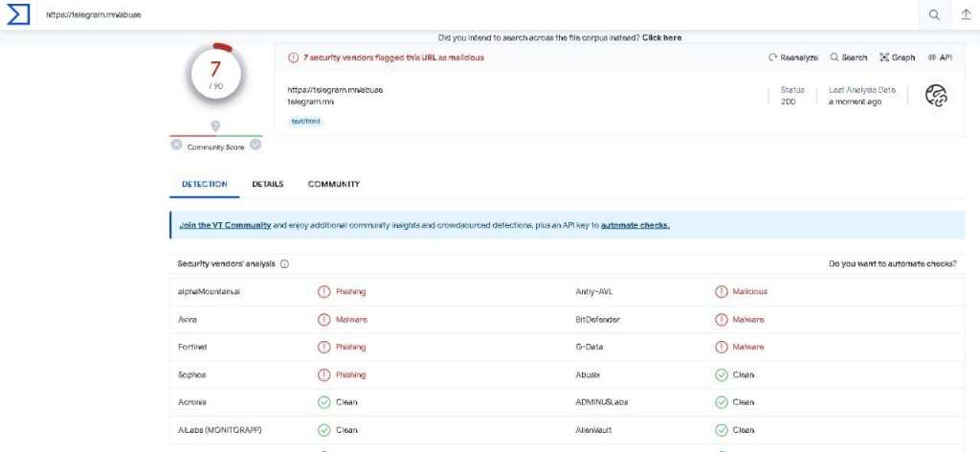Vote malicious with Community Score X icon
Screen dimensions: 980x452
click(x=177, y=145)
